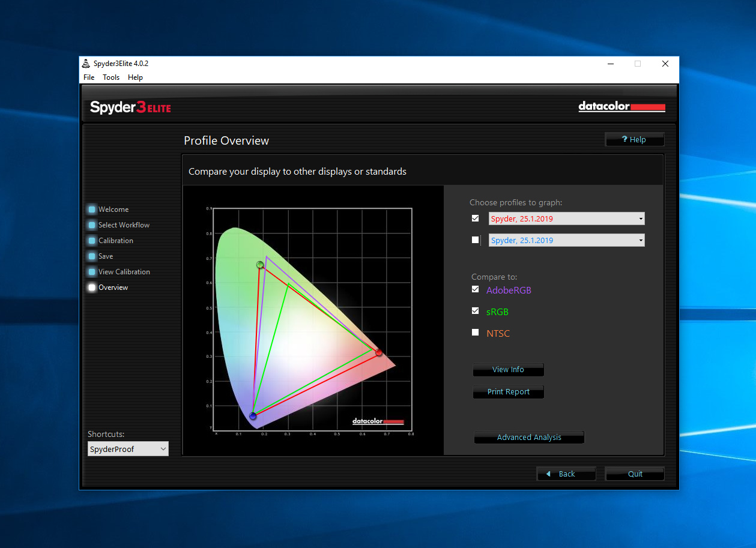Click the Calibration step indicator icon
This screenshot has width=756, height=548.
[91, 241]
